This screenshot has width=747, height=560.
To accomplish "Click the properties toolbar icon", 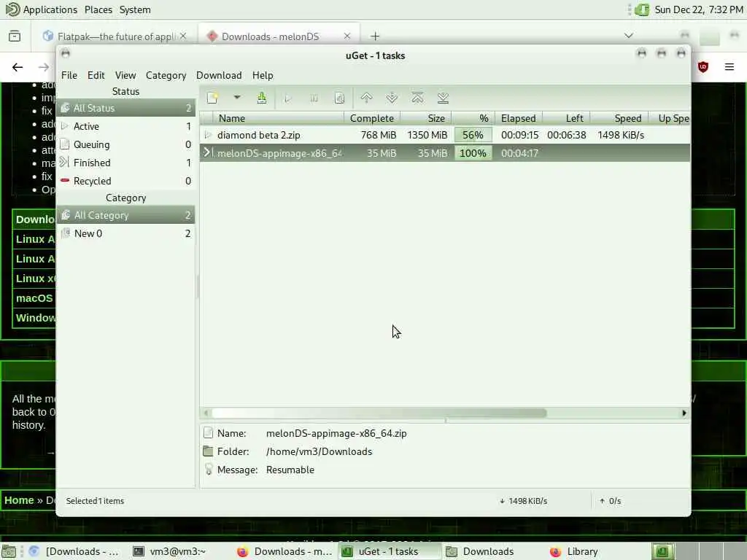I will point(339,98).
